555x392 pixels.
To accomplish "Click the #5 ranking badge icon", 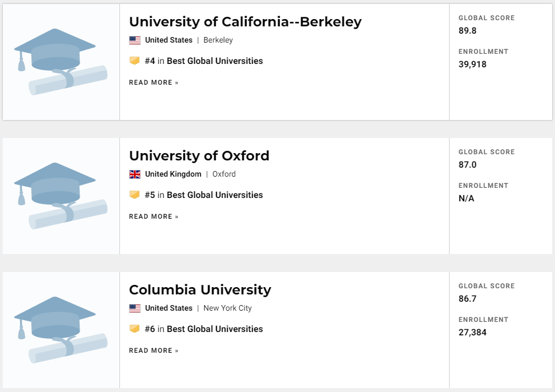I will pyautogui.click(x=135, y=195).
